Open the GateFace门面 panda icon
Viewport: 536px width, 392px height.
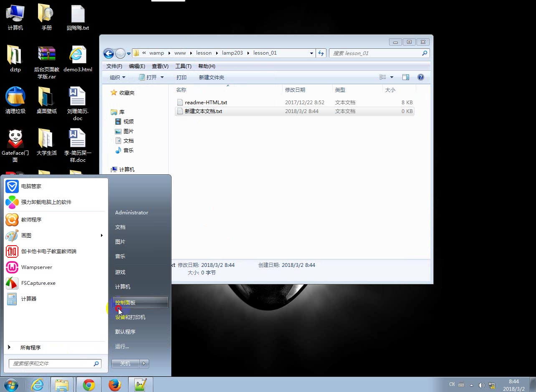pos(15,145)
